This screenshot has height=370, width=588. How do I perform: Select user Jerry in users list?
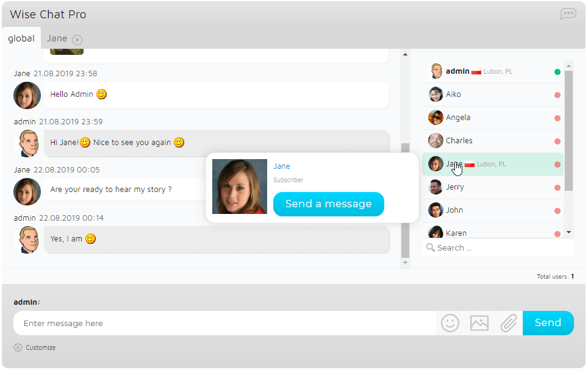(x=493, y=187)
